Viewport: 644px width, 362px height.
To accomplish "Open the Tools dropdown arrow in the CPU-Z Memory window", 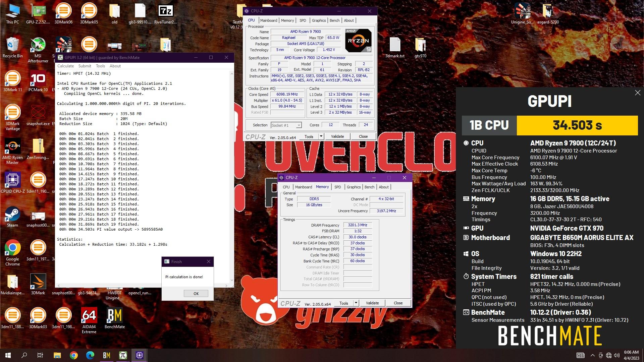I will 356,303.
